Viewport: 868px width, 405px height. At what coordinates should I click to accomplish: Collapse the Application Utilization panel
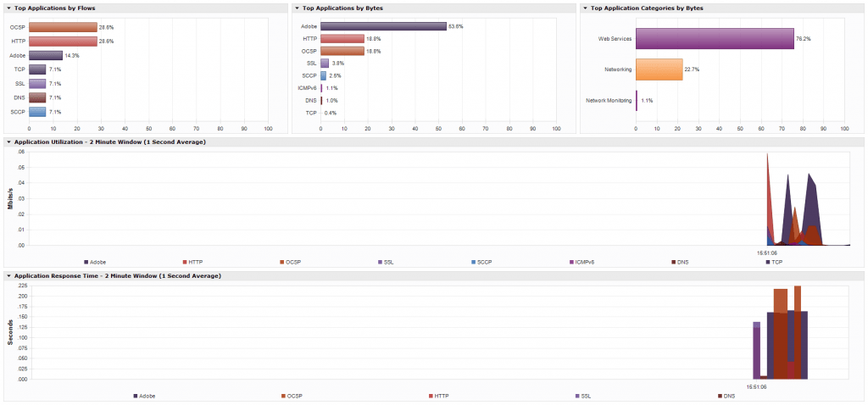(9, 141)
